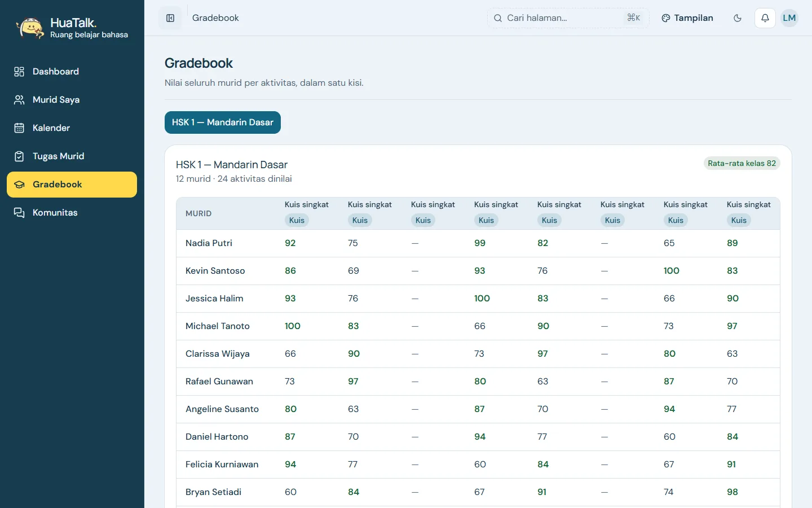Image resolution: width=812 pixels, height=508 pixels.
Task: Select student name Daniel Hartono
Action: pyautogui.click(x=217, y=437)
